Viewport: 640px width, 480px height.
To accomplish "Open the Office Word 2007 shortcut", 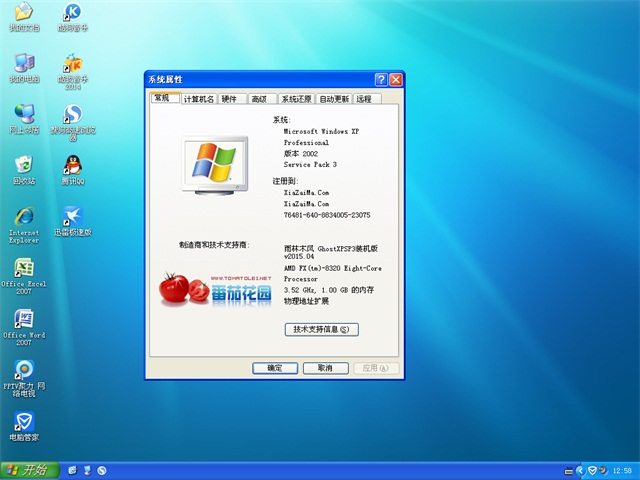I will (x=22, y=319).
